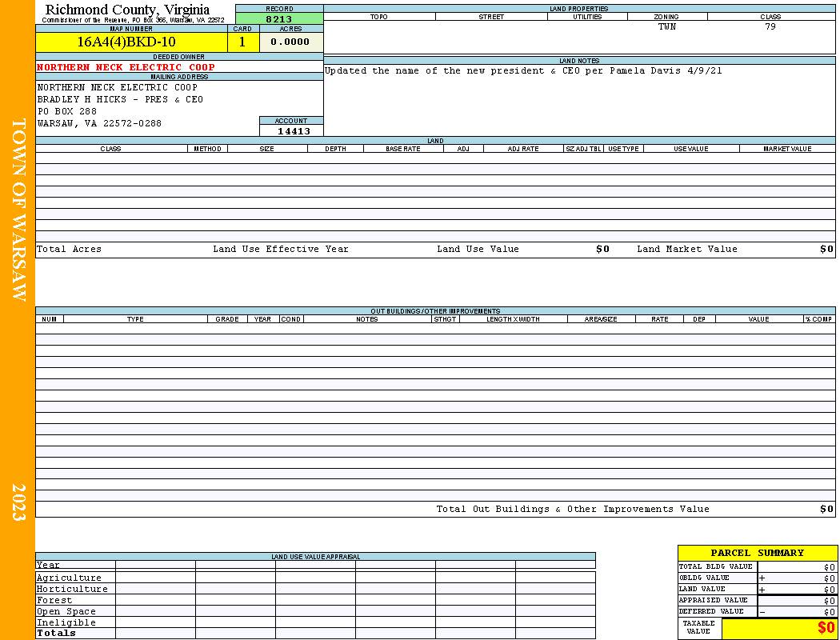Click Total Out Buildings & Other Improvements Value
The height and width of the screenshot is (640, 840).
(573, 510)
